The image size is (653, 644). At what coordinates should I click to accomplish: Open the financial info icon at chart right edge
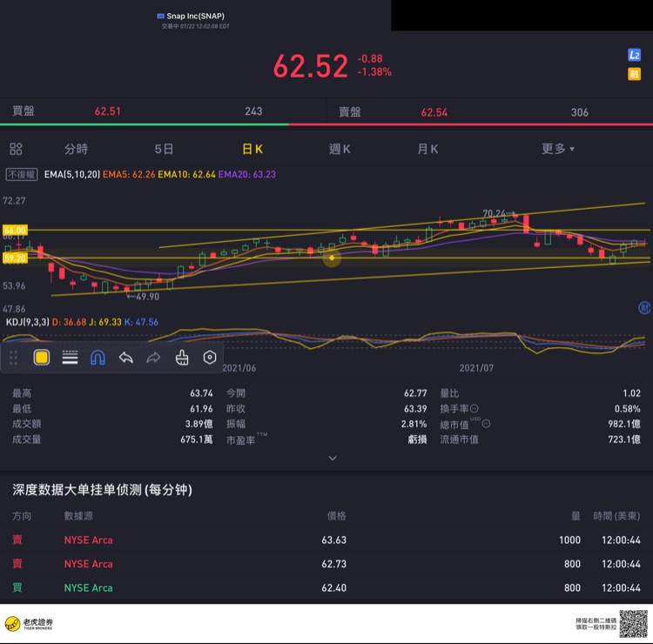[644, 308]
